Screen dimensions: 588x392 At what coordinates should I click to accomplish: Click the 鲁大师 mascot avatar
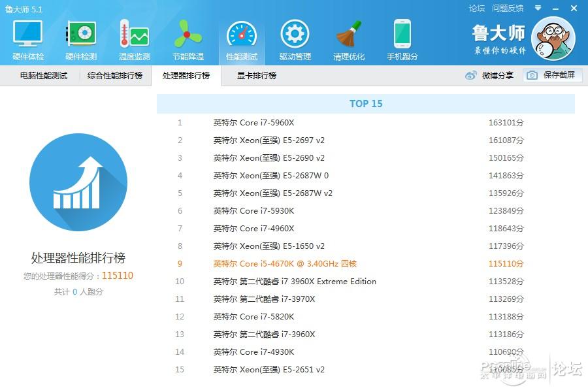[553, 39]
